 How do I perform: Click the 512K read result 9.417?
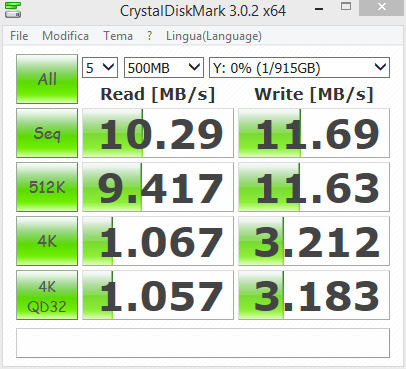[x=158, y=187]
